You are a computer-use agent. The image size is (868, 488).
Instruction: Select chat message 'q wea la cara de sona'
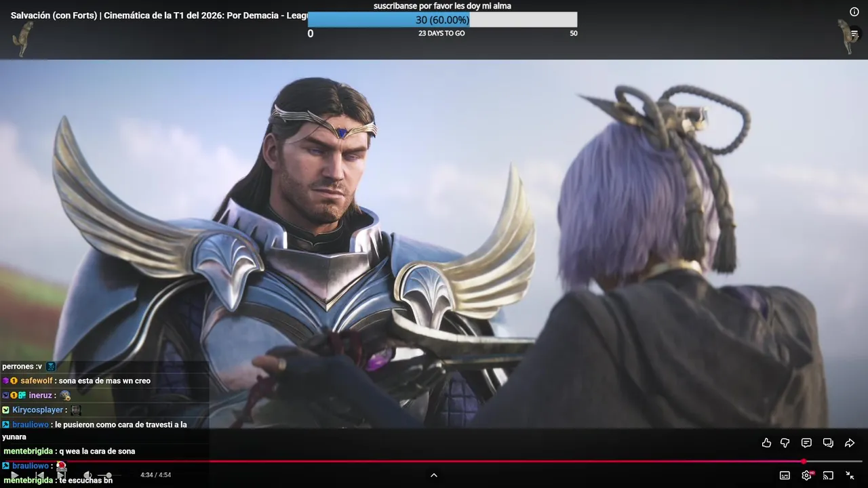[97, 451]
